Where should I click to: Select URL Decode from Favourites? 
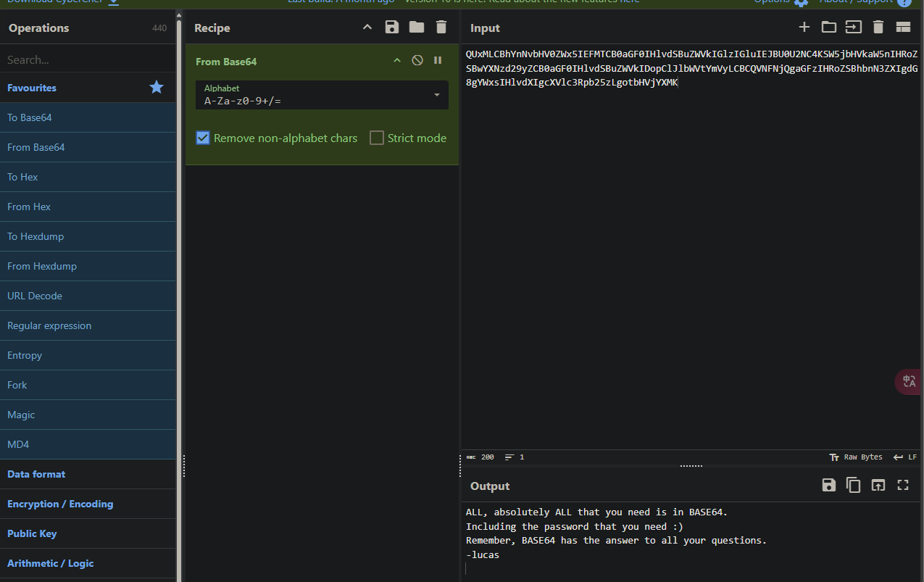coord(35,296)
